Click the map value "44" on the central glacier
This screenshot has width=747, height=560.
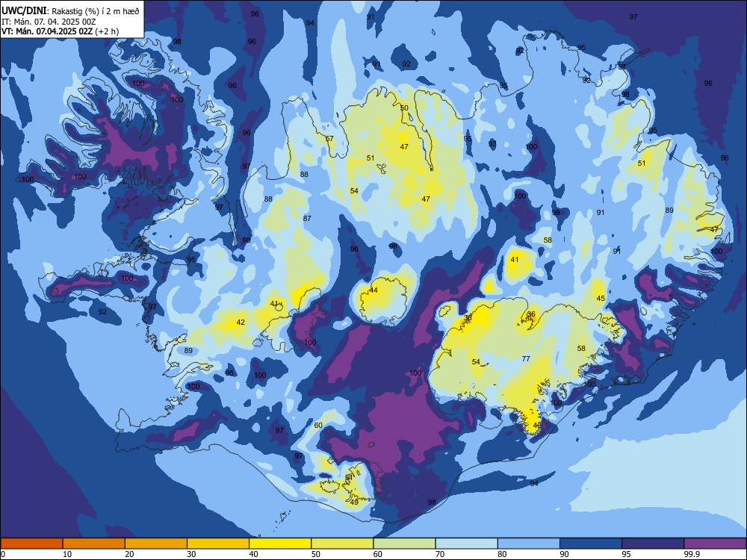coord(373,290)
